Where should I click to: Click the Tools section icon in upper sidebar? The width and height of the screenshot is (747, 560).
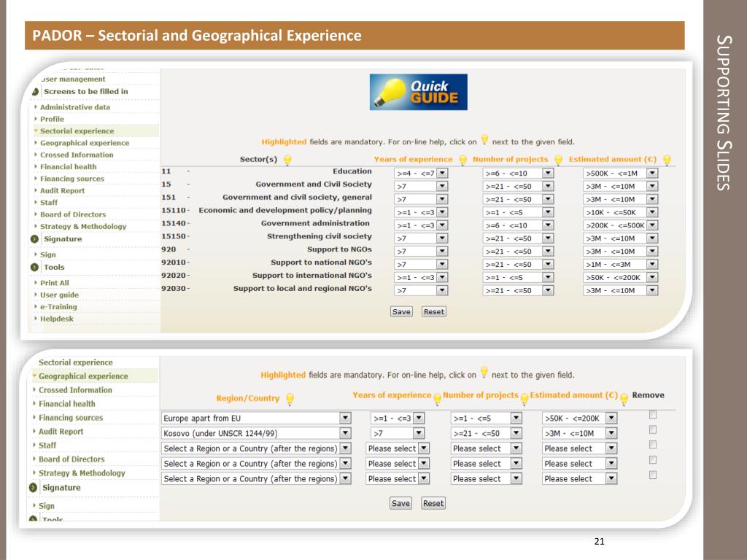[x=34, y=267]
